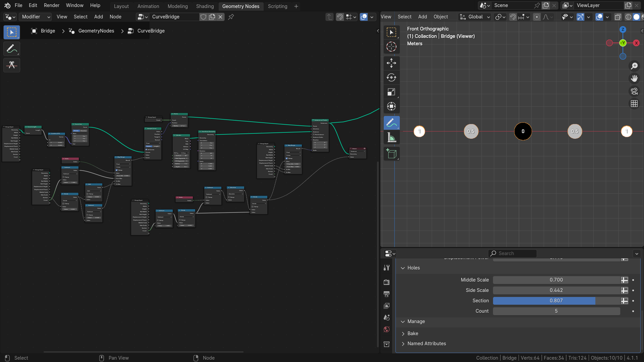Image resolution: width=644 pixels, height=362 pixels.
Task: Adjust the Middle Scale value slider
Action: tap(556, 280)
